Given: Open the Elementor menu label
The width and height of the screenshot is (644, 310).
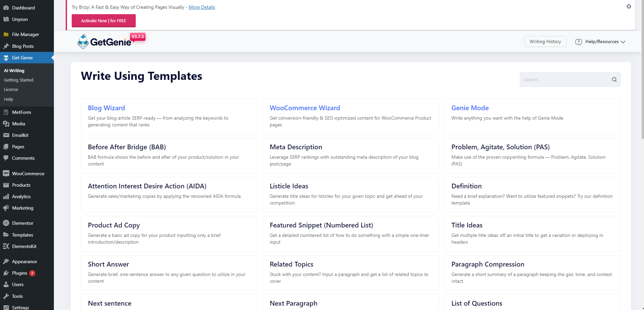Looking at the screenshot, I should tap(23, 223).
